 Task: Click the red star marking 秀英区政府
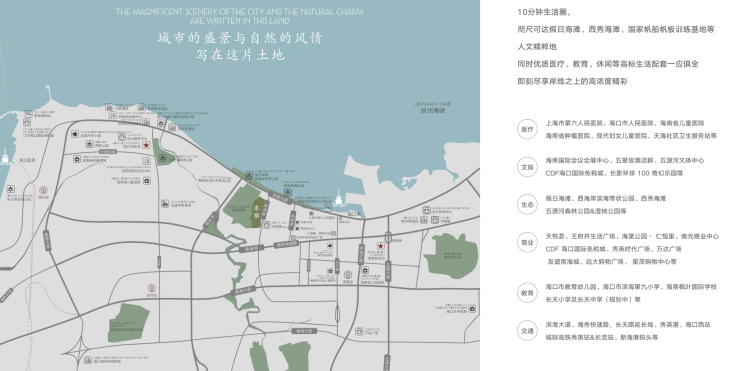[380, 246]
